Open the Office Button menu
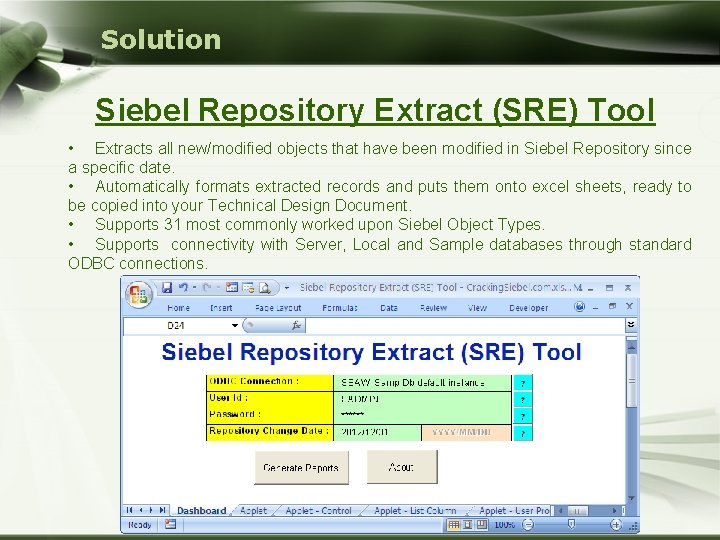Screen dimensions: 720x540 click(139, 294)
